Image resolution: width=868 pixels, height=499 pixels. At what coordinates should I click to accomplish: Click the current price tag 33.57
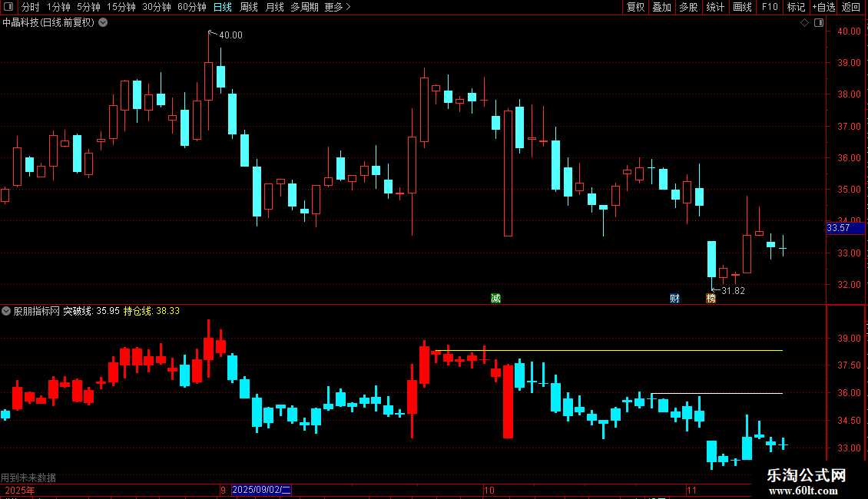[x=845, y=228]
